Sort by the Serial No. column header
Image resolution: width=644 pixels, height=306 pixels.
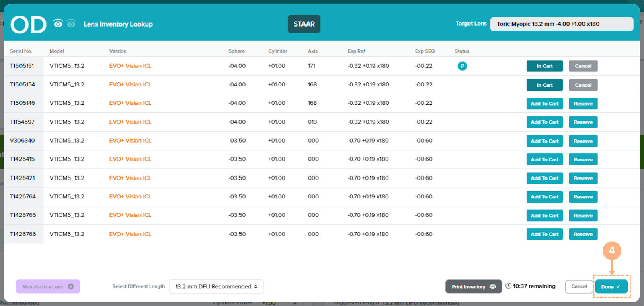21,51
